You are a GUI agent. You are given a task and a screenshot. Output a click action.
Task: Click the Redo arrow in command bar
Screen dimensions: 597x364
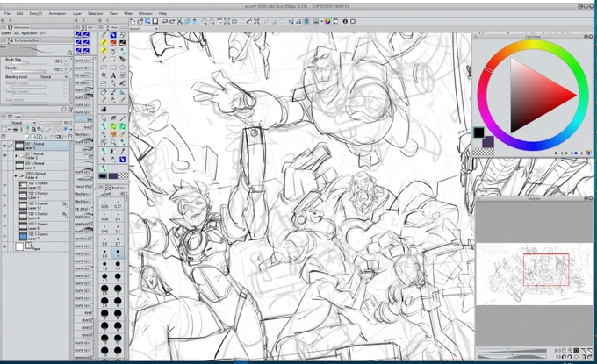coord(172,21)
